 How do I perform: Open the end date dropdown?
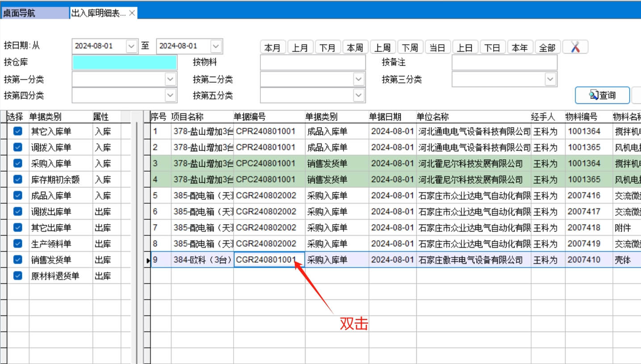(x=216, y=46)
